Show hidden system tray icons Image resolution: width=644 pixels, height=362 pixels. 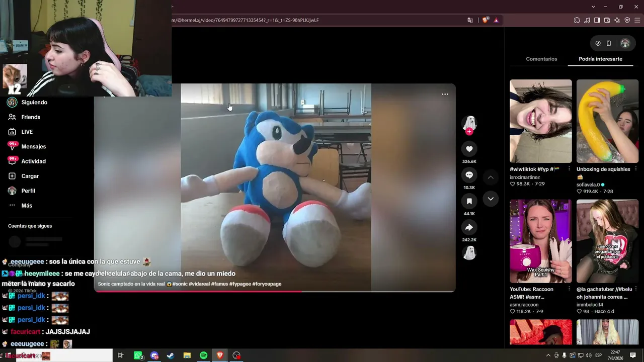point(548,355)
